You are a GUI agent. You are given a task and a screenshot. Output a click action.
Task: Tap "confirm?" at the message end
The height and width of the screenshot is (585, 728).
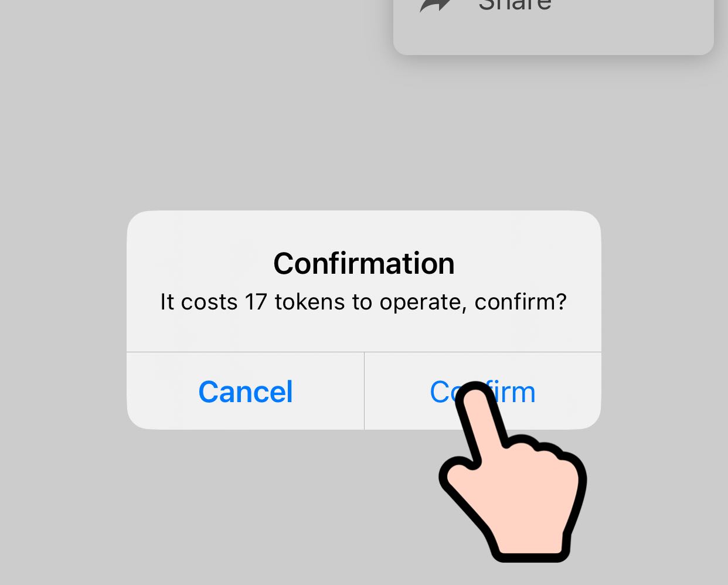(521, 302)
